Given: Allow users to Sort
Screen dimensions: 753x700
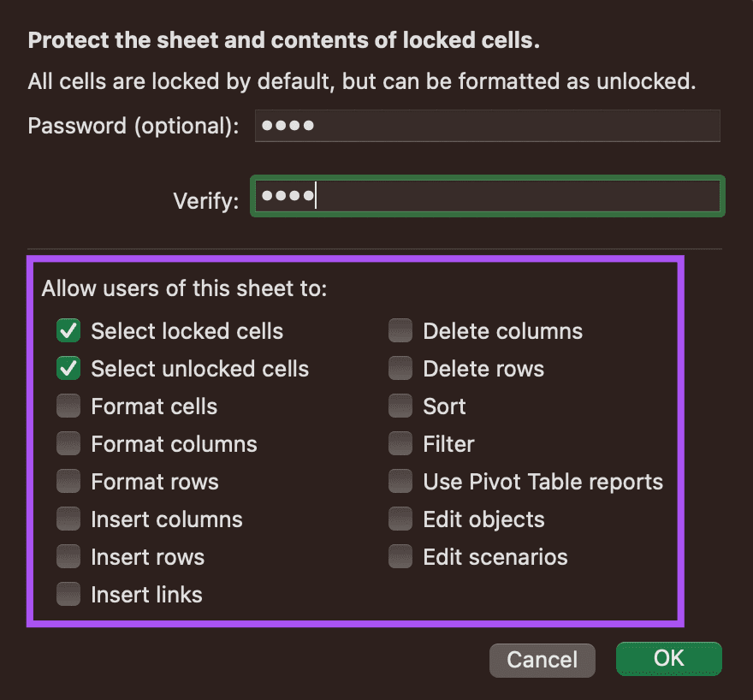Looking at the screenshot, I should (400, 406).
